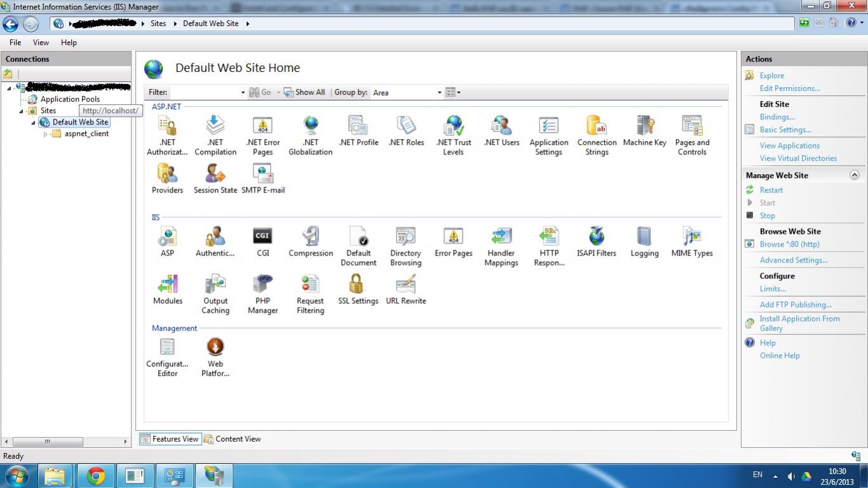Open Directory Browsing feature
868x488 pixels.
[x=406, y=246]
